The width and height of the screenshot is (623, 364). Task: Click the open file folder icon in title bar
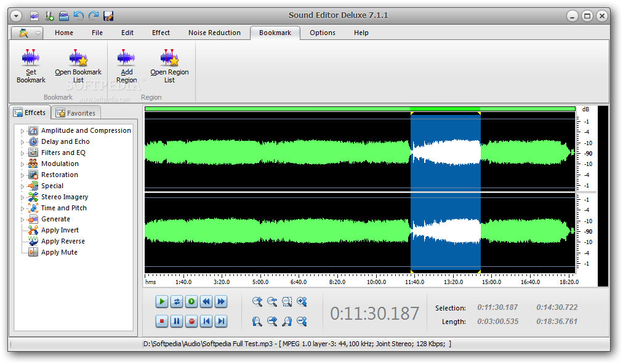64,16
